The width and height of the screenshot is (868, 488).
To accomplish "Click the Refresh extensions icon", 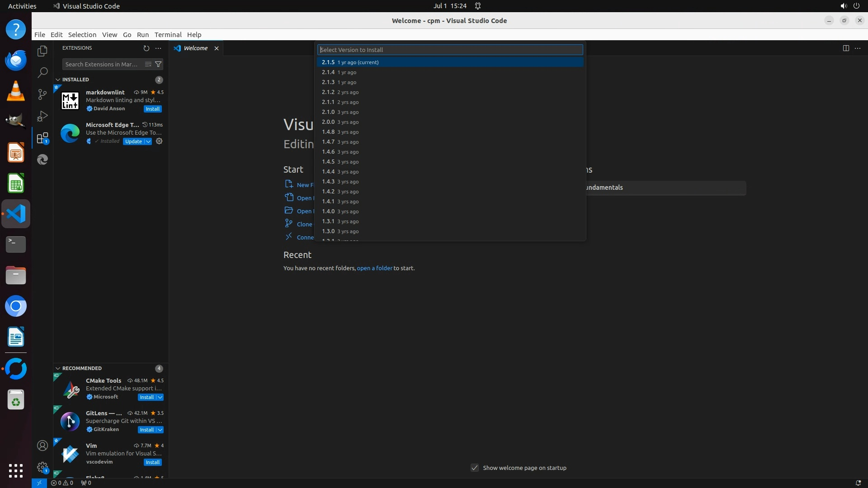I will point(146,48).
